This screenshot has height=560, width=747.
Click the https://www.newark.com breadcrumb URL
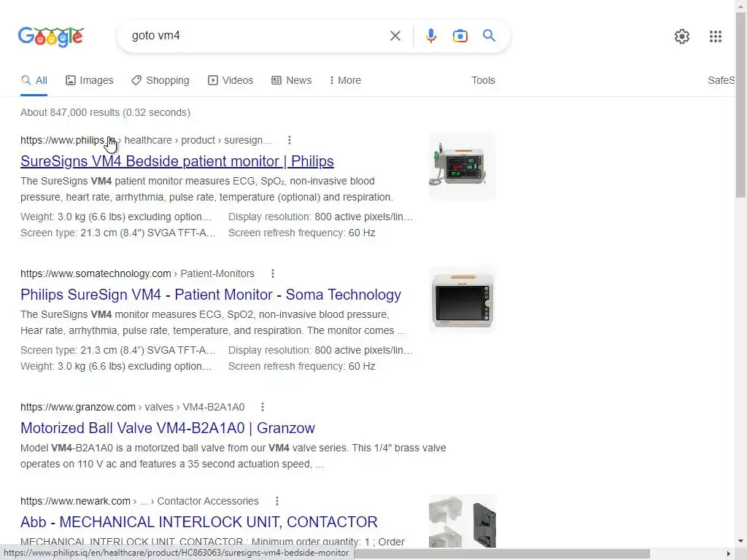pos(75,501)
